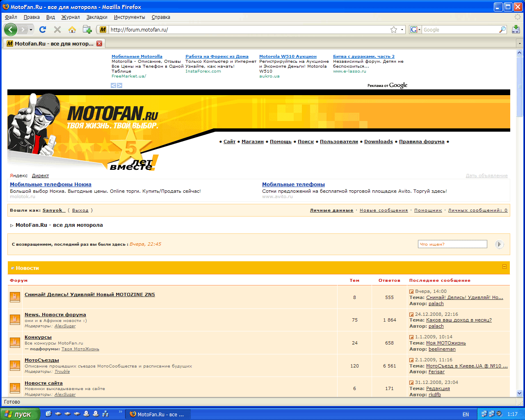525x420 pixels.
Task: Collapse the Новости category section
Action: tap(504, 267)
